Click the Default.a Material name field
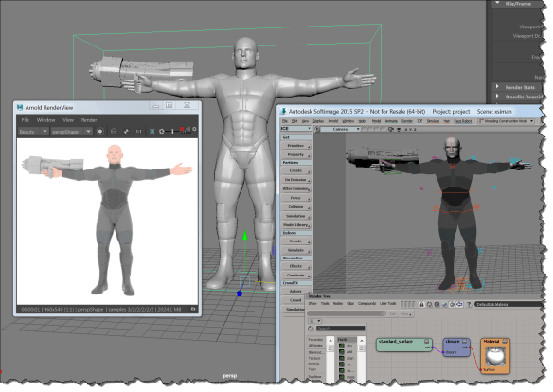Screen dimensions: 553x392 click(x=508, y=304)
